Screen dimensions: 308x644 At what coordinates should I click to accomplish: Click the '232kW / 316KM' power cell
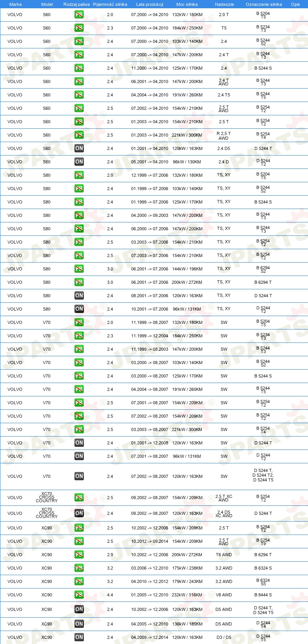pyautogui.click(x=187, y=595)
